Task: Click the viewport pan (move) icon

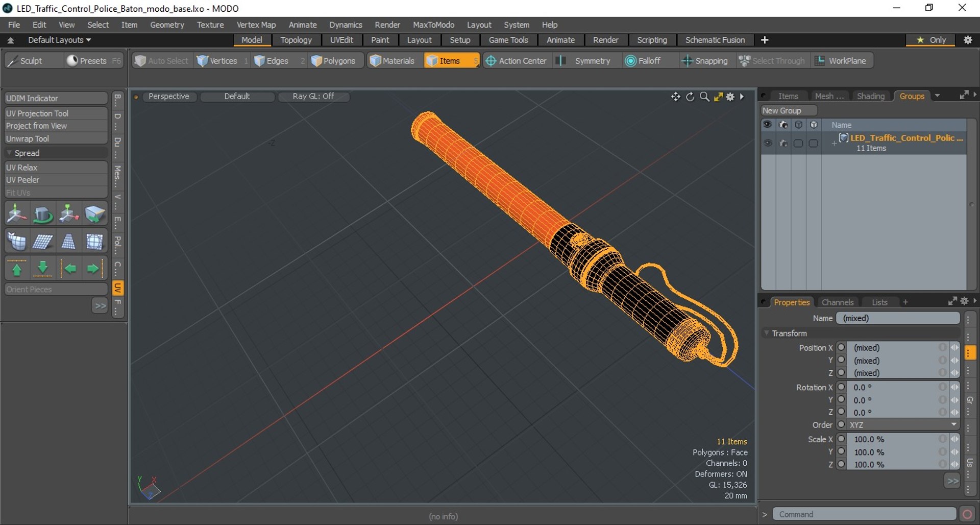Action: click(676, 97)
